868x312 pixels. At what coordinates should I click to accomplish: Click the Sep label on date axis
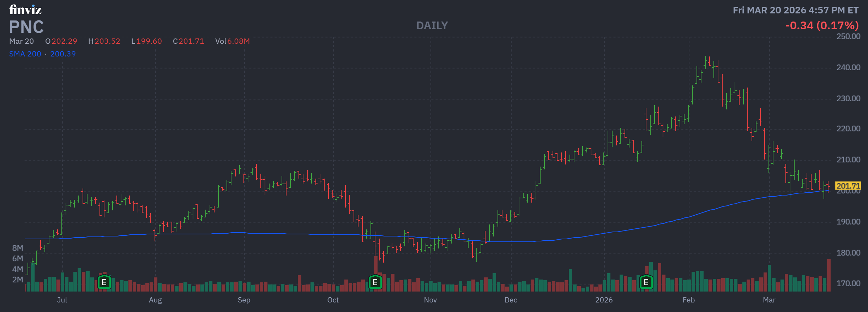point(244,300)
